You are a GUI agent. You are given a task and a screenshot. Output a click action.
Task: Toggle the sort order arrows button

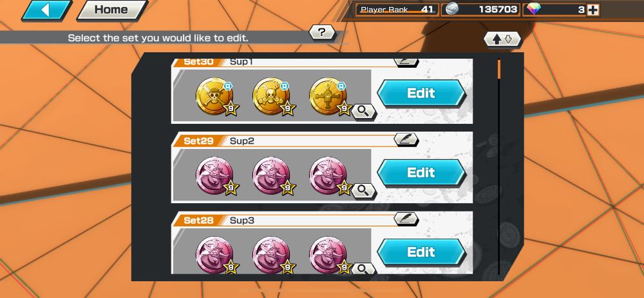(x=502, y=39)
